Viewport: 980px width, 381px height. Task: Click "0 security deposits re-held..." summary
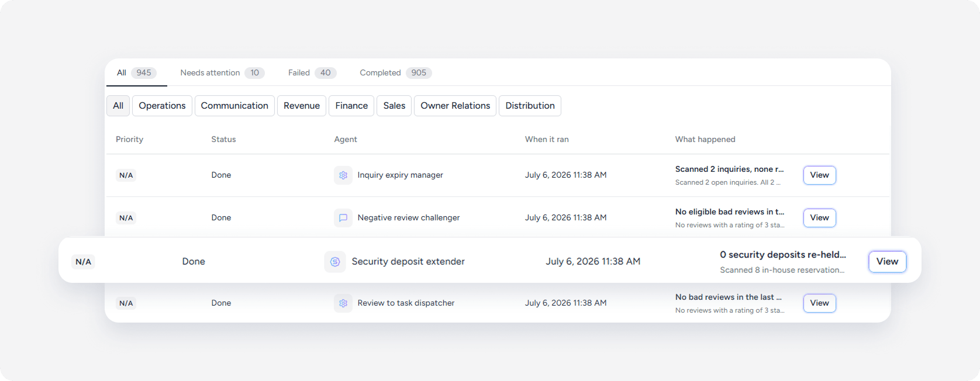(783, 255)
